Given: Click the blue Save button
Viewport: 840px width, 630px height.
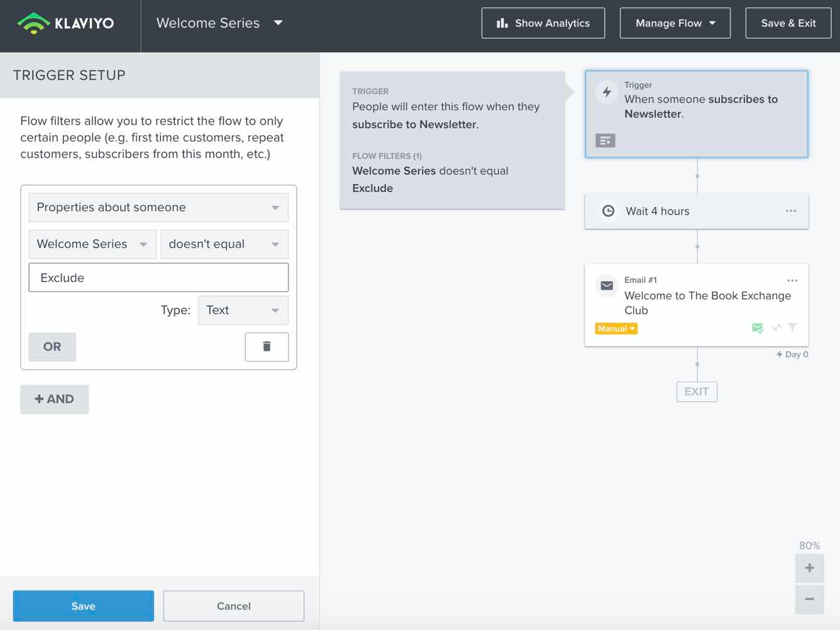Looking at the screenshot, I should pyautogui.click(x=84, y=606).
